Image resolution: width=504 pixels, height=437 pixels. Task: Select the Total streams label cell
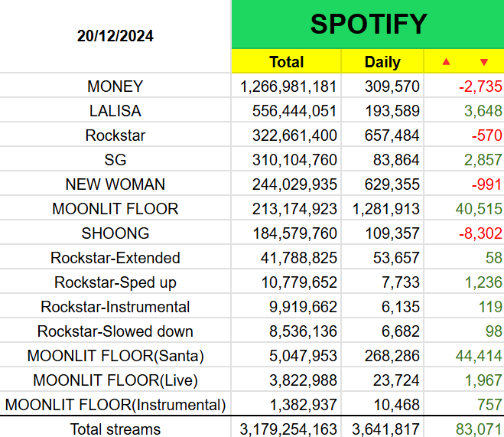[115, 429]
